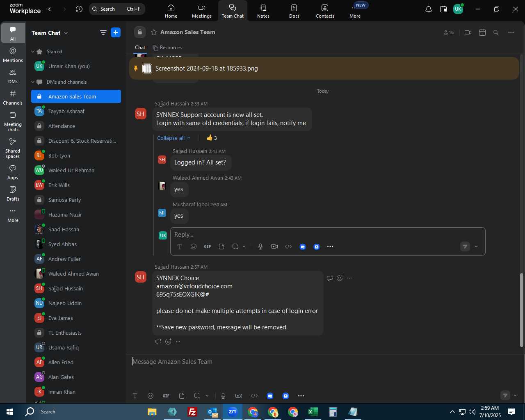Open pinned Screenshot 2024-09-18 at 185933.png

324,68
